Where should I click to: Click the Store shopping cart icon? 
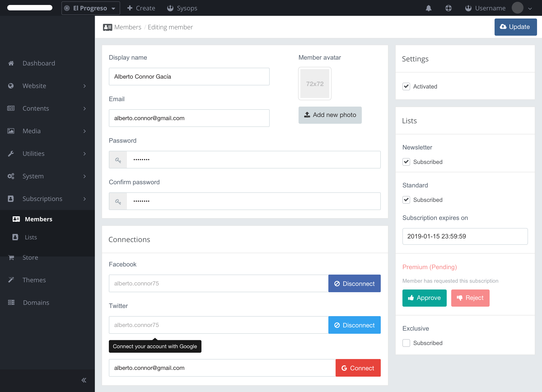(x=11, y=257)
